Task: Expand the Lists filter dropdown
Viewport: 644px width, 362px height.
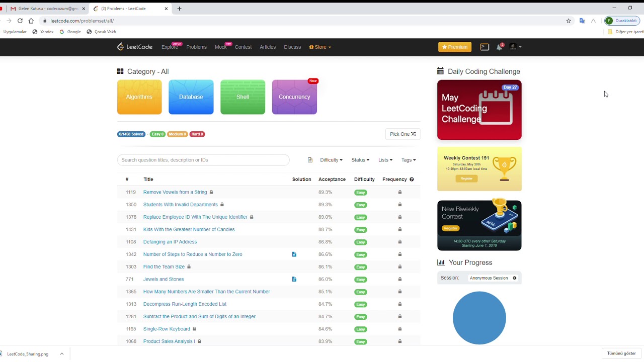Action: pyautogui.click(x=385, y=160)
